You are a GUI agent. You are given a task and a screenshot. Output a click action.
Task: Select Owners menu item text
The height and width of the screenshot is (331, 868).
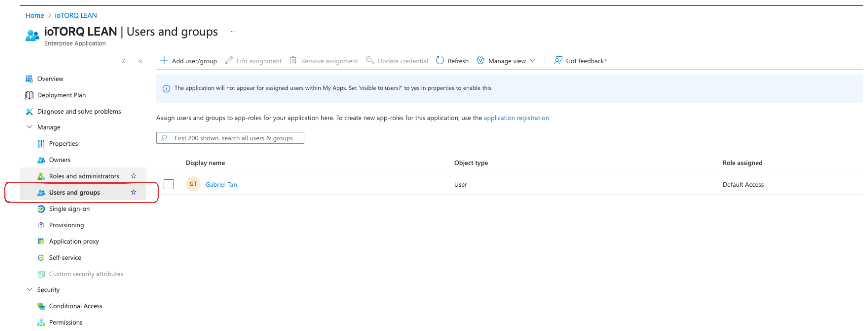coord(60,160)
